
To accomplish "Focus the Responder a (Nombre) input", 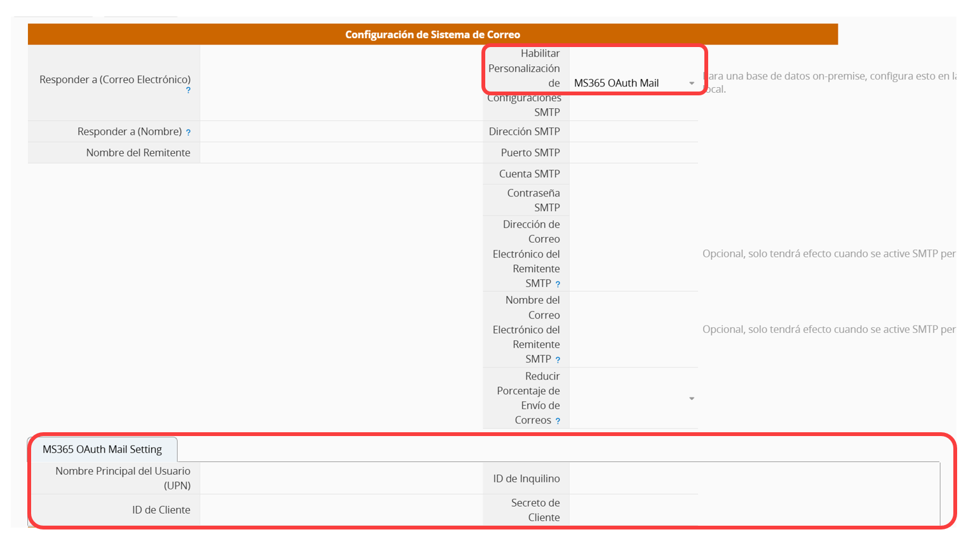I will point(340,132).
